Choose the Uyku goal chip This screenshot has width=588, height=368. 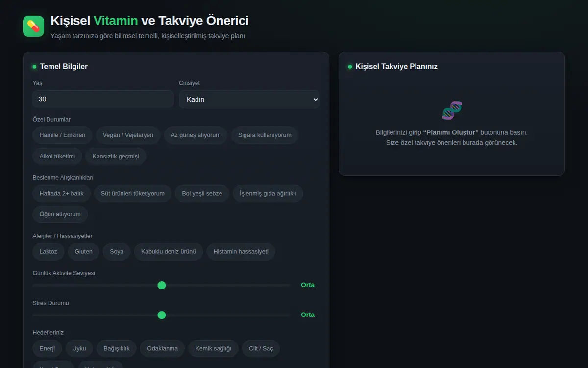click(x=79, y=349)
